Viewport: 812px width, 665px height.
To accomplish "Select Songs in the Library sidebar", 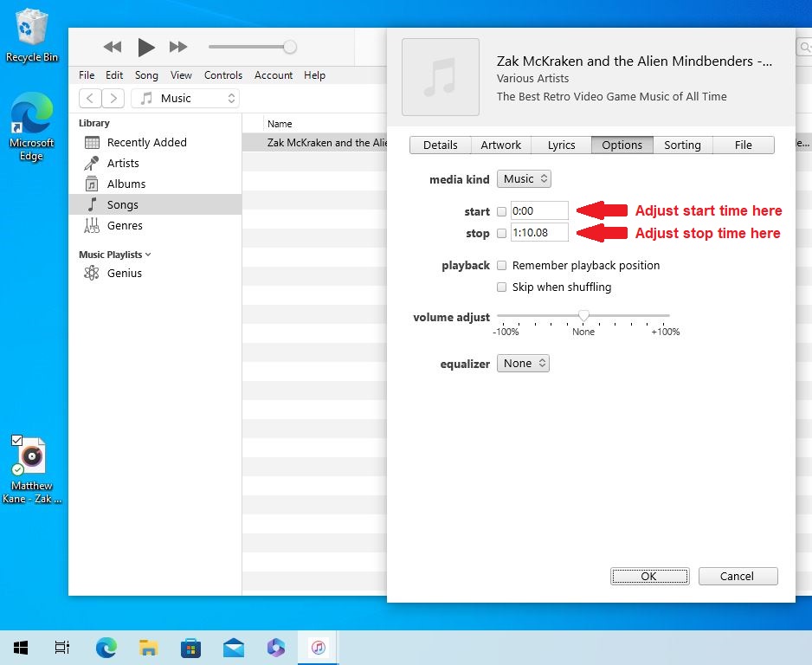I will point(155,204).
